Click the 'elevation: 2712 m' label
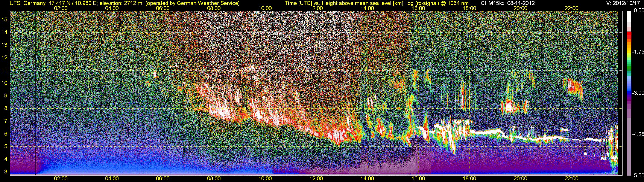Image resolution: width=644 pixels, height=182 pixels. point(121,3)
